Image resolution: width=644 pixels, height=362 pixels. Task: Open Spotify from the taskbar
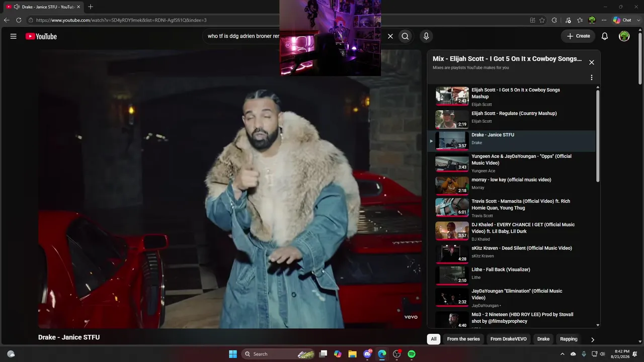coord(412,354)
